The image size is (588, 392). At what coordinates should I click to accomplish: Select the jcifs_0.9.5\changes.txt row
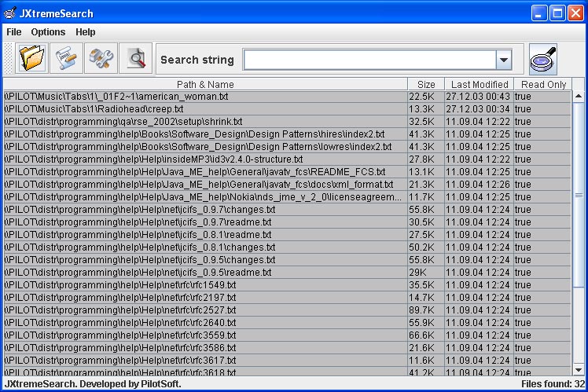287,260
